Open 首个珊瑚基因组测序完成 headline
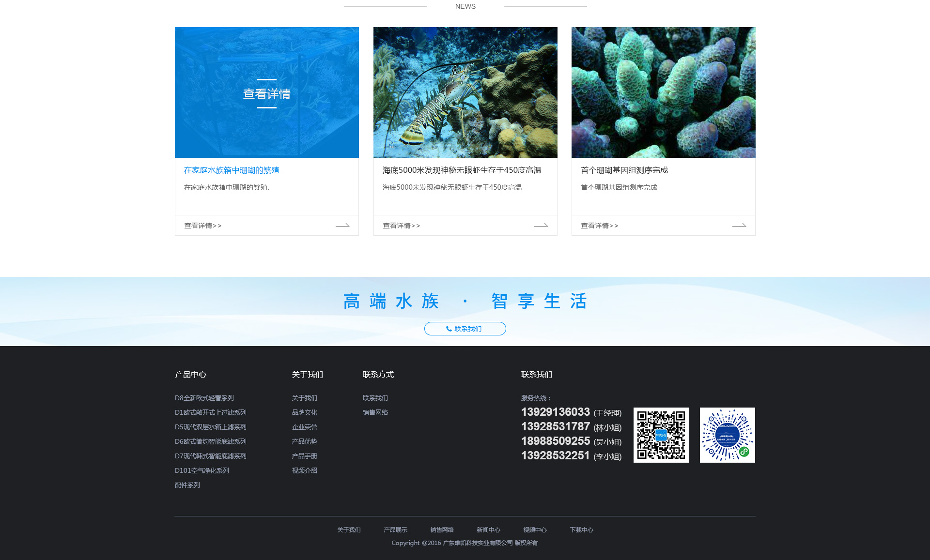The image size is (930, 560). [624, 170]
